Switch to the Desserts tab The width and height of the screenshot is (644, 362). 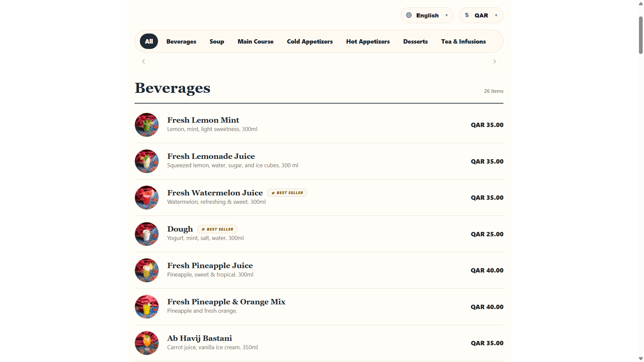415,42
